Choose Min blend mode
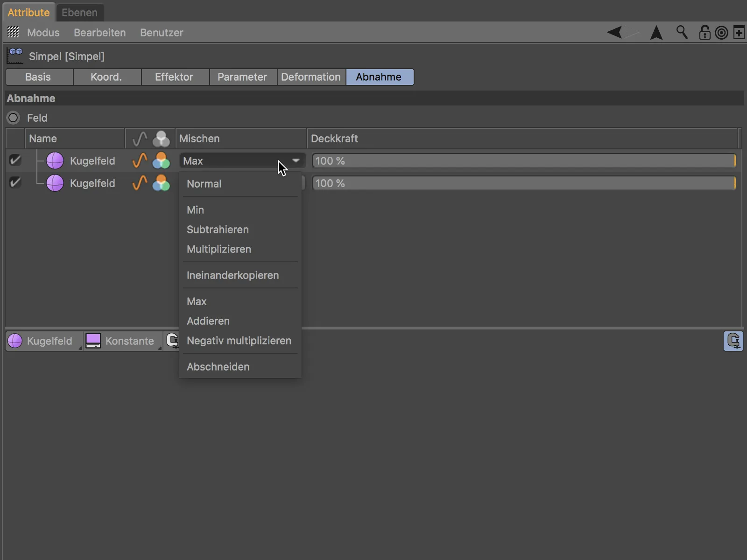747x560 pixels. point(240,210)
